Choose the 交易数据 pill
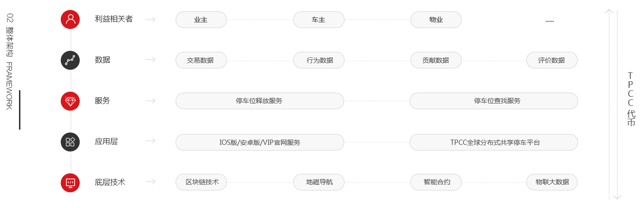644x208 pixels. (201, 60)
